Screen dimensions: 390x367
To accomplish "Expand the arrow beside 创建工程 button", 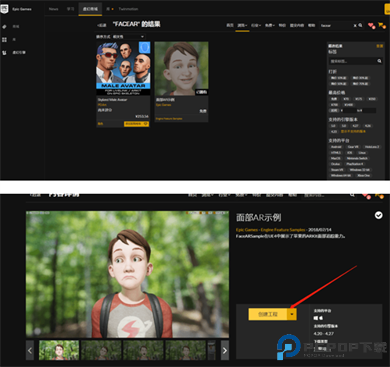I will pos(292,314).
